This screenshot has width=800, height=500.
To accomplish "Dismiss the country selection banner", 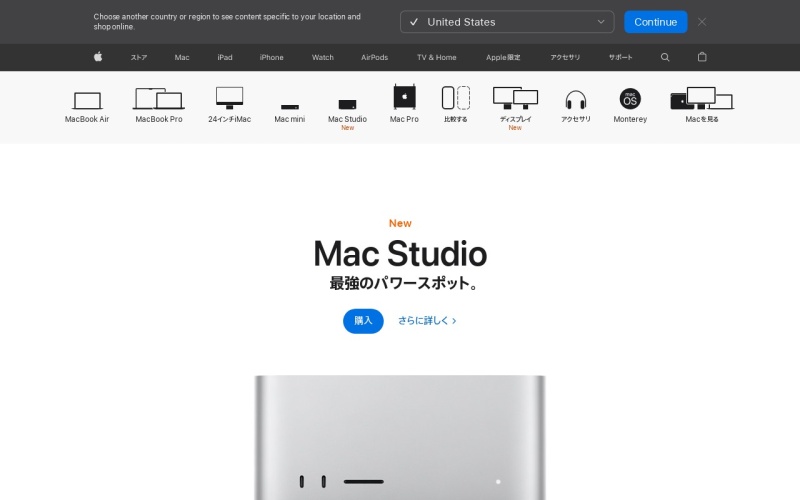I will (702, 22).
